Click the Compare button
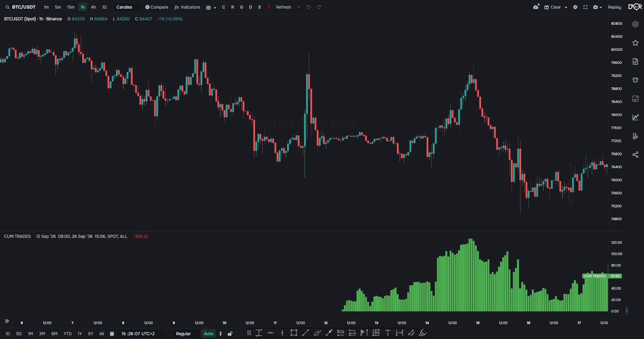 click(x=157, y=7)
